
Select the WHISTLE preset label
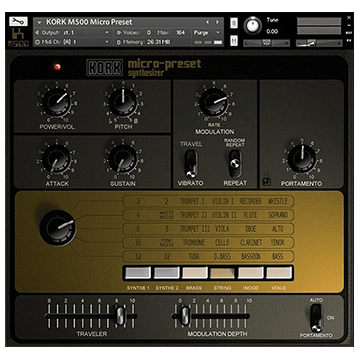point(277,201)
